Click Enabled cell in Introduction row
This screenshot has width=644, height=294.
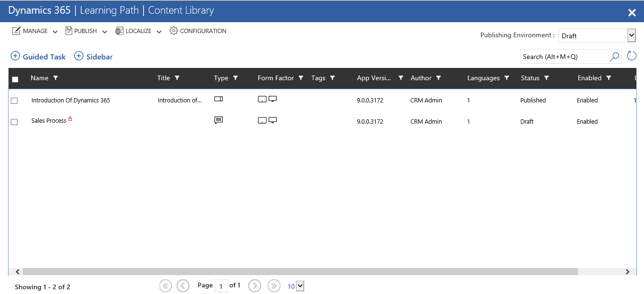pyautogui.click(x=587, y=100)
